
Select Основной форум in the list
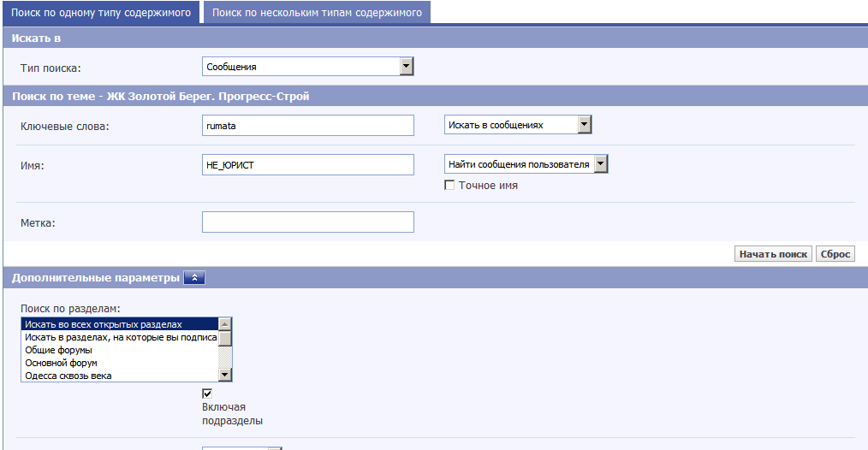[120, 363]
